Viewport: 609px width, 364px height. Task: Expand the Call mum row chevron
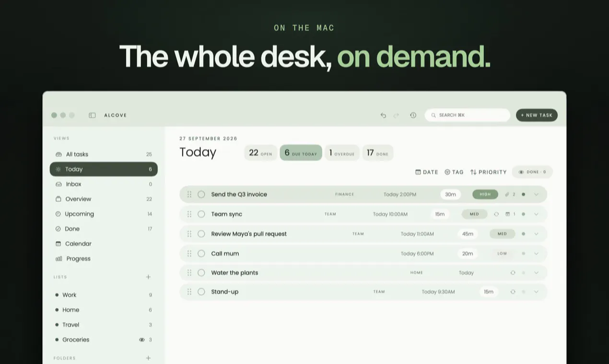[536, 253]
